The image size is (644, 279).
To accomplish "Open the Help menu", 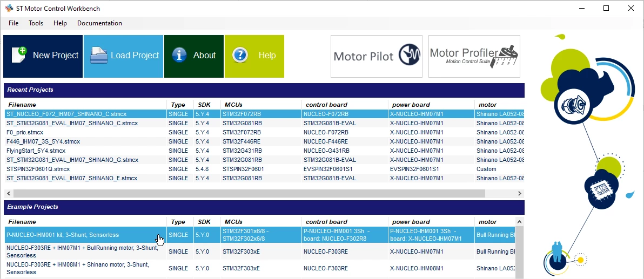I will pyautogui.click(x=60, y=23).
